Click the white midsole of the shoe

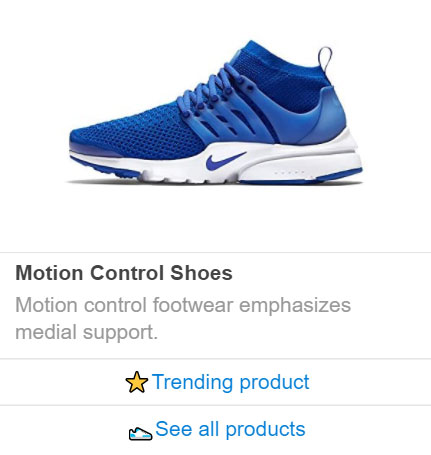(x=233, y=163)
